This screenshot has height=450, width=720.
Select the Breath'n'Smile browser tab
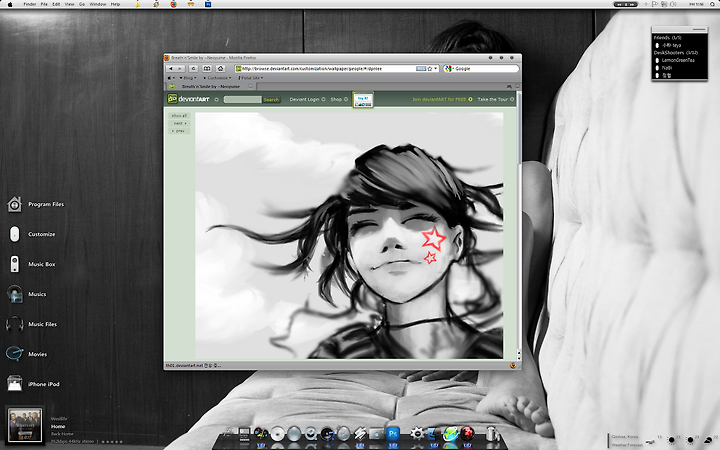(210, 86)
